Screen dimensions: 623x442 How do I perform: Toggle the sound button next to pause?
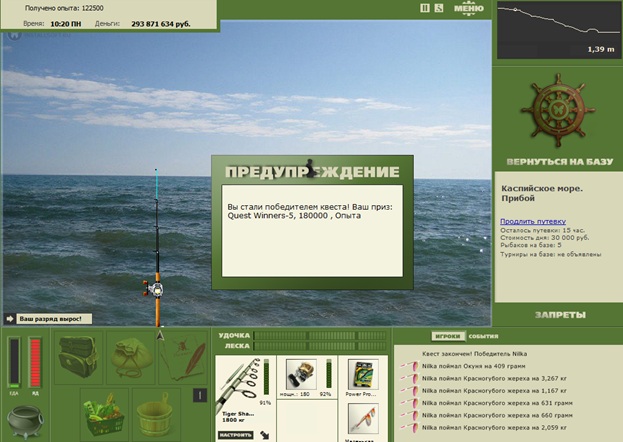(x=439, y=8)
